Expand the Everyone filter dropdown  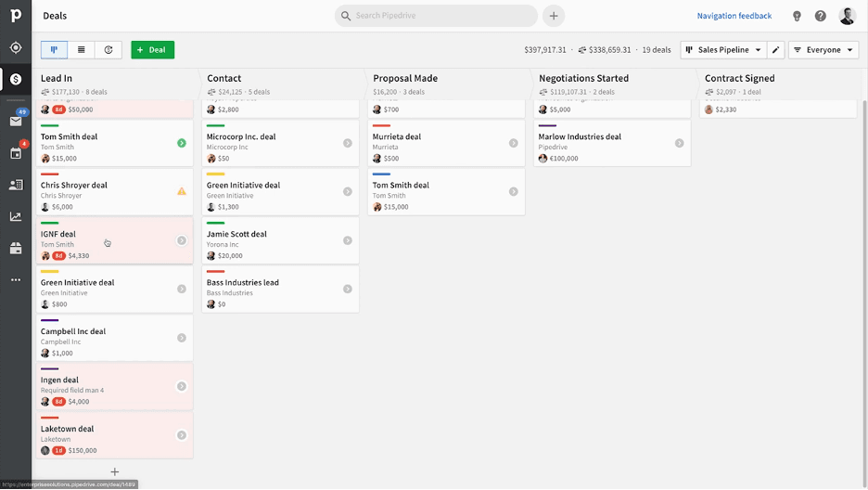point(823,50)
